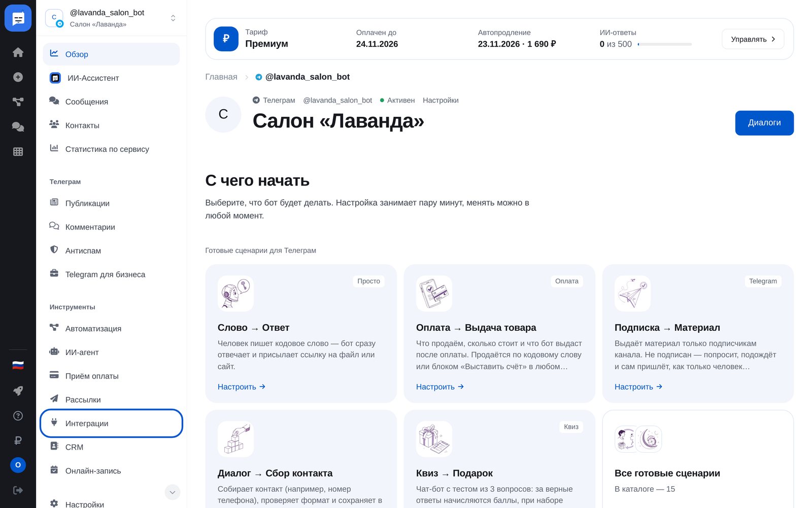Open Статистика по сервису

coord(111,149)
